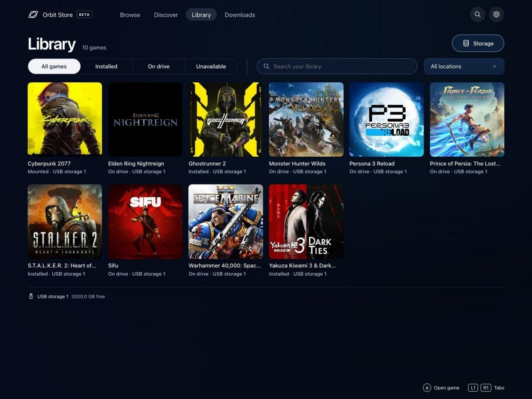The height and width of the screenshot is (399, 532).
Task: Click the R1 shoulder button hint
Action: [x=485, y=388]
